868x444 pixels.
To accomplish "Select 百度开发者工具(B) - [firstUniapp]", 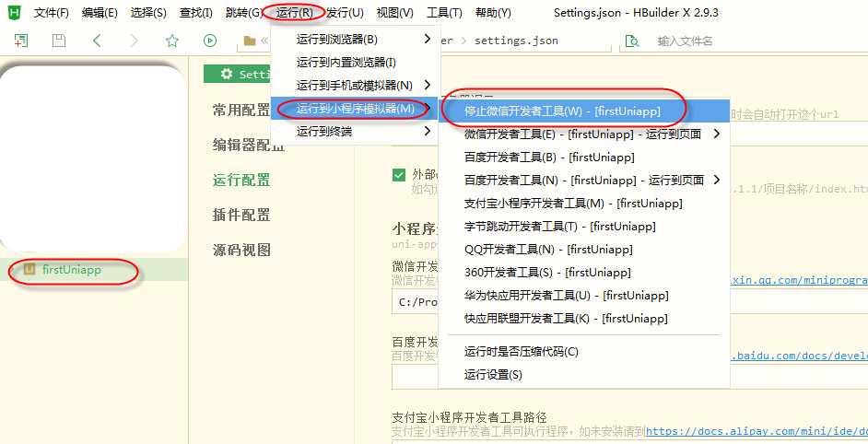I will click(x=584, y=158).
